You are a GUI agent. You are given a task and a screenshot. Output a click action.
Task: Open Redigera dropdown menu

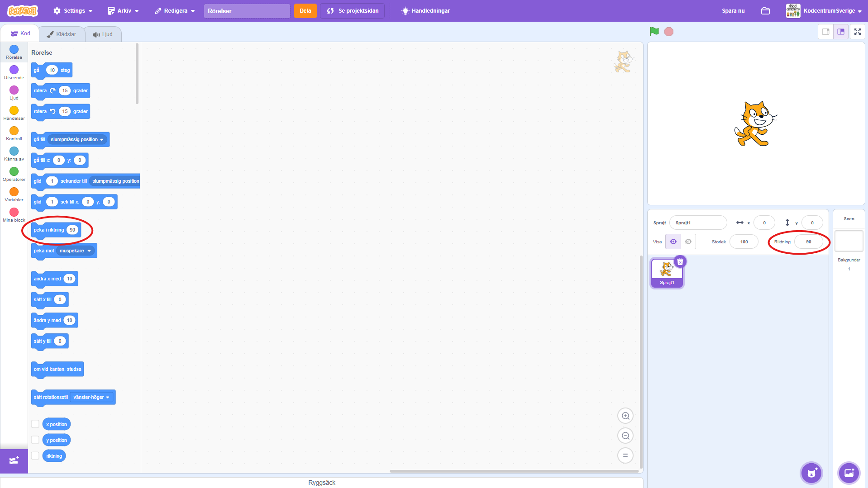click(x=175, y=11)
